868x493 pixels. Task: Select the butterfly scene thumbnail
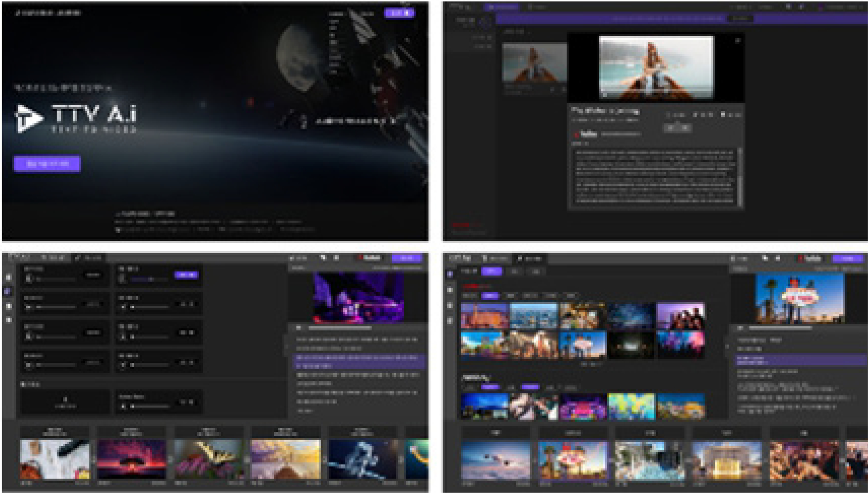pos(208,459)
